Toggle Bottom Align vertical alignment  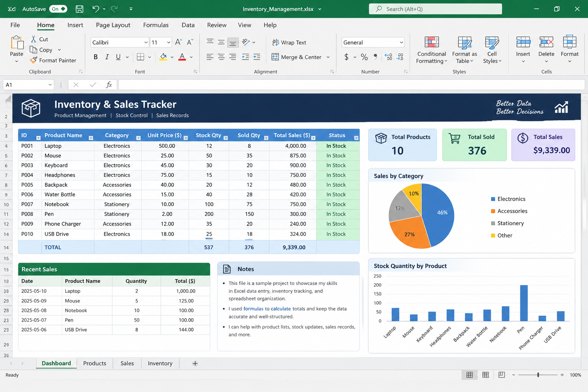233,42
